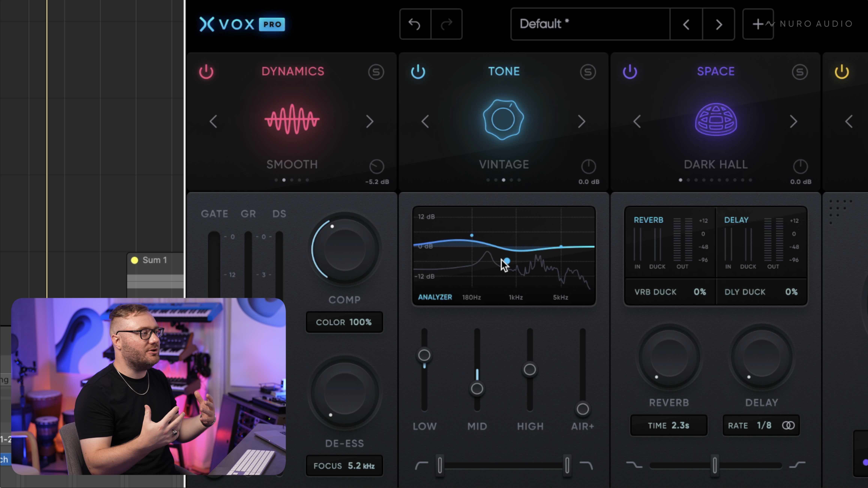The height and width of the screenshot is (488, 868).
Task: Disable the Space module power
Action: pos(630,72)
